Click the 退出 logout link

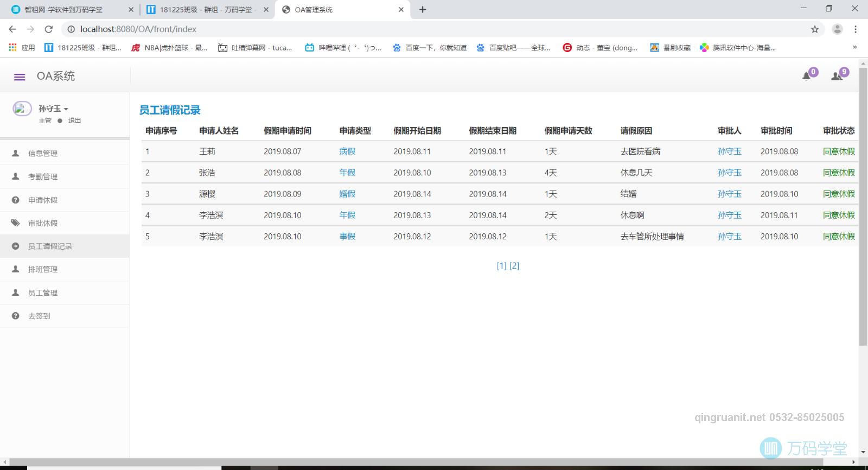coord(74,120)
